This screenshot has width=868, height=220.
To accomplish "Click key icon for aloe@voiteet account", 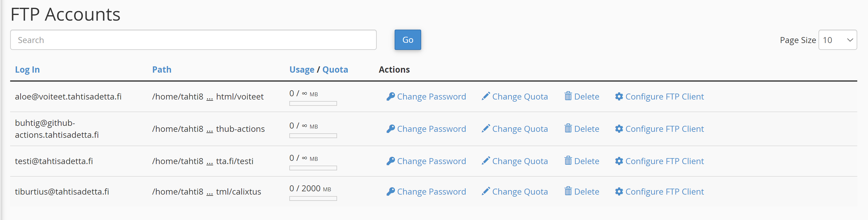I will (x=390, y=97).
